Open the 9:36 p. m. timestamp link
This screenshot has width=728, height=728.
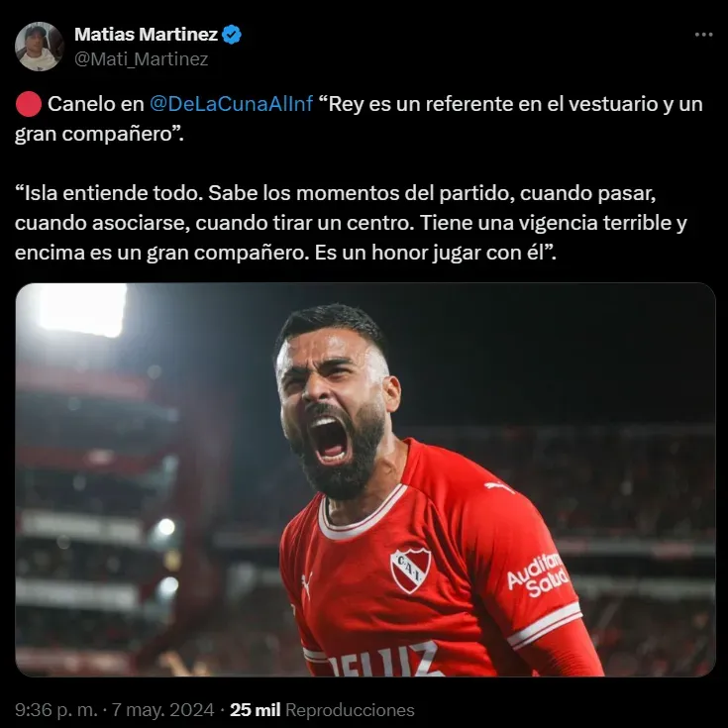pyautogui.click(x=56, y=710)
